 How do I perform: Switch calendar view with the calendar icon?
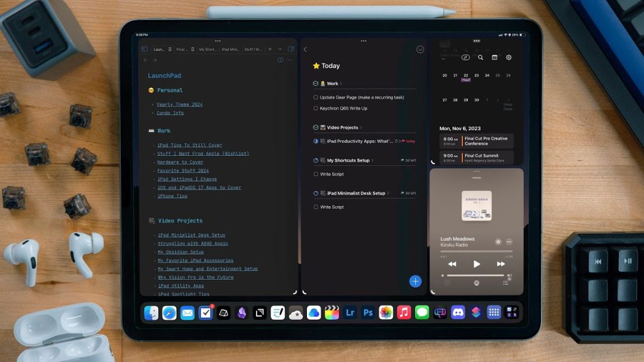click(494, 57)
